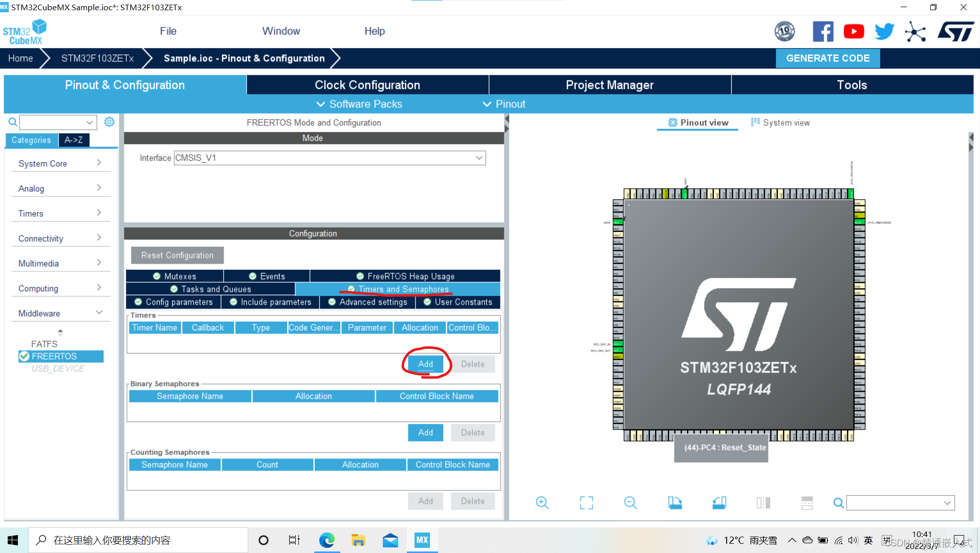Open File Explorer from taskbar
The height and width of the screenshot is (553, 980).
(x=358, y=540)
